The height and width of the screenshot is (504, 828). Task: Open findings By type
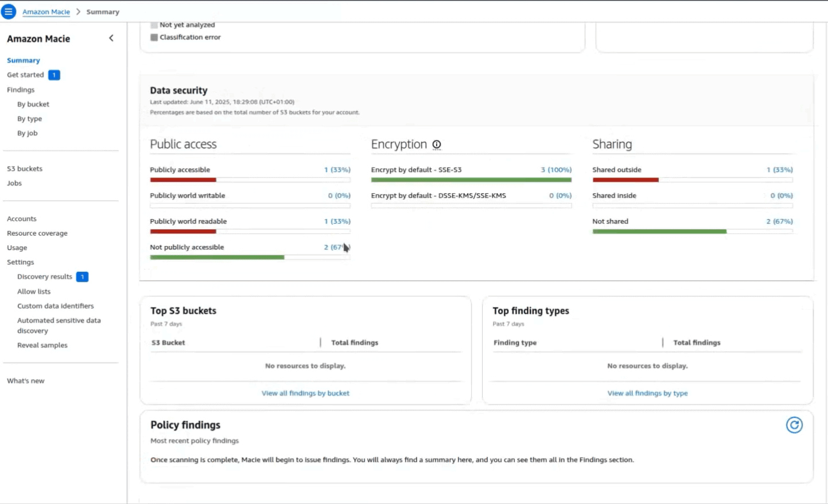coord(29,119)
